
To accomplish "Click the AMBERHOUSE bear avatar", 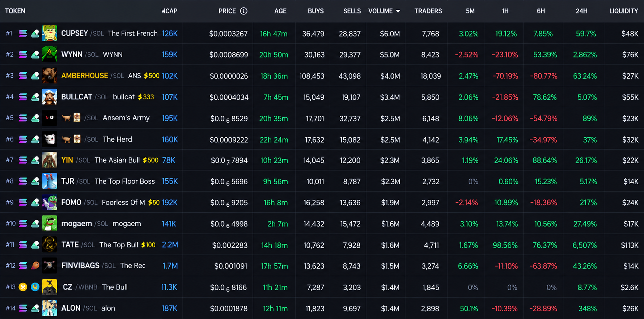I will [50, 76].
